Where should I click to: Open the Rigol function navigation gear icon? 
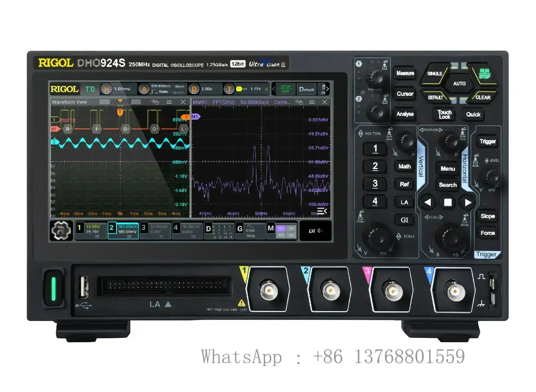pos(61,230)
